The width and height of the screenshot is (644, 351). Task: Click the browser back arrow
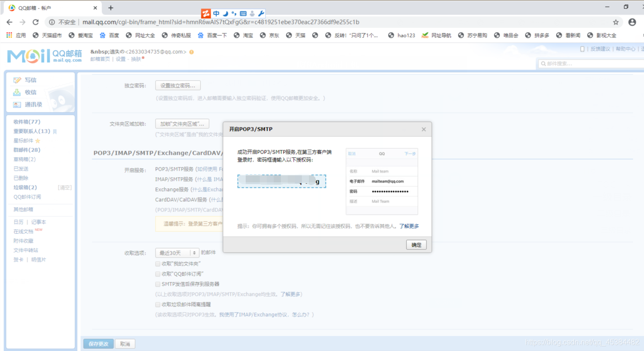9,22
